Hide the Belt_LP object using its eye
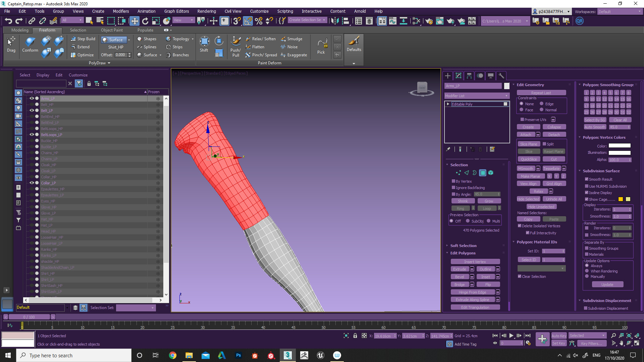The height and width of the screenshot is (362, 644). pos(32,110)
